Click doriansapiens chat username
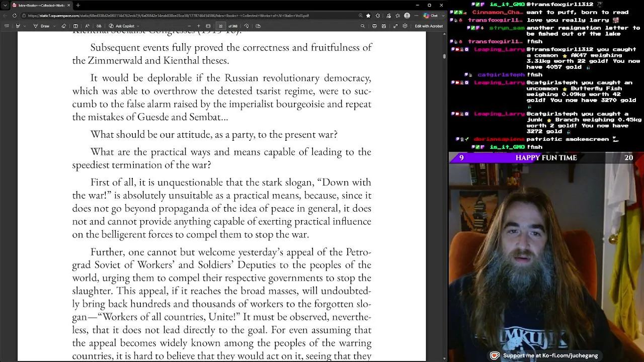The width and height of the screenshot is (644, 362). click(499, 139)
